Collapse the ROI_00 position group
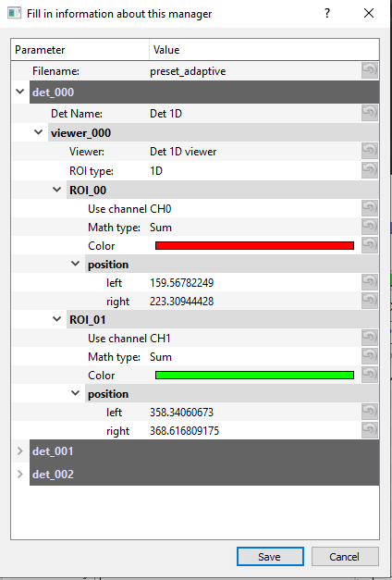 (x=76, y=264)
